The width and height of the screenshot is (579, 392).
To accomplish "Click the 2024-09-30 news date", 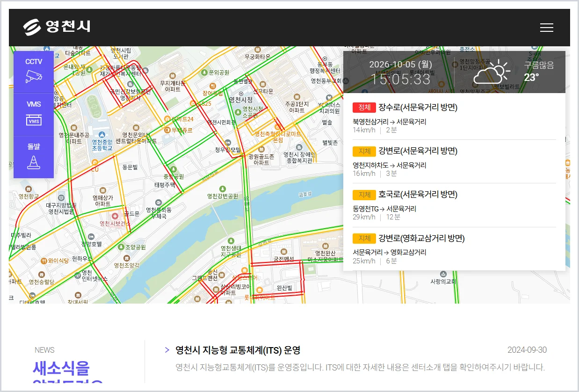I will click(x=527, y=350).
